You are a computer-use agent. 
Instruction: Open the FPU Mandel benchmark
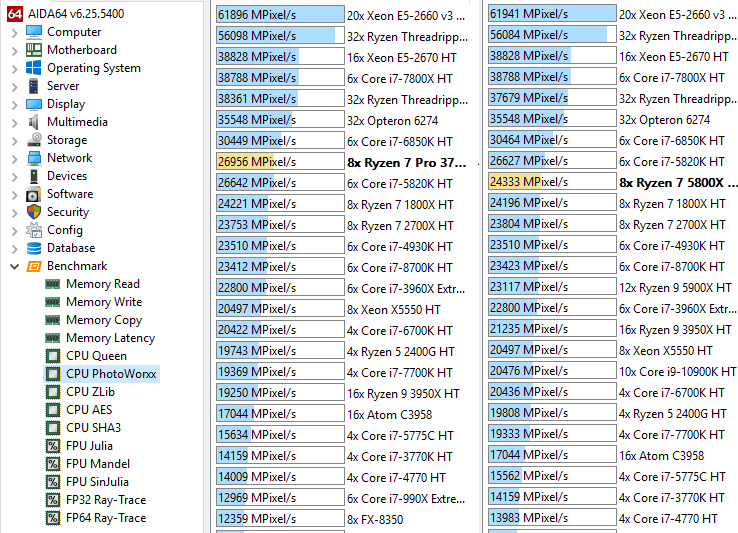click(x=88, y=464)
